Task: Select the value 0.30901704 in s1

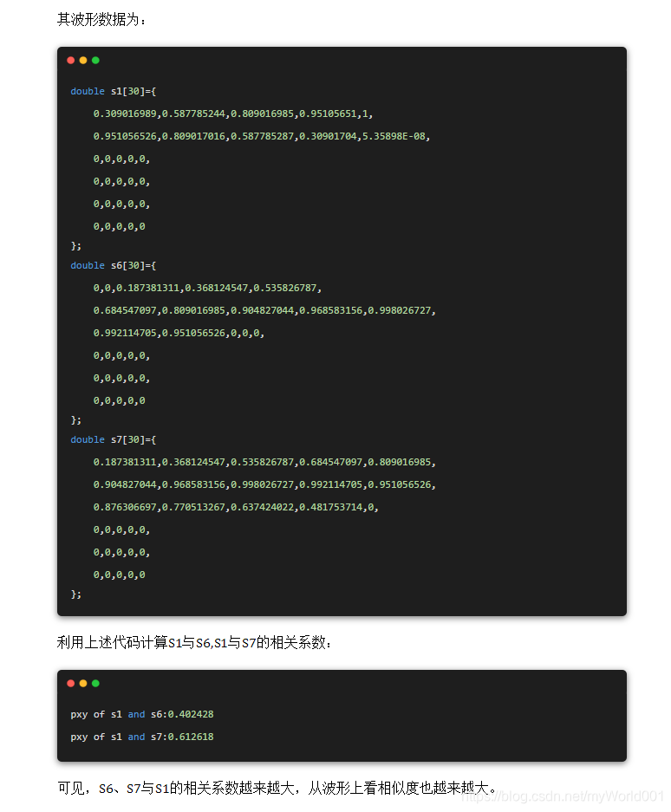Action: coord(328,136)
